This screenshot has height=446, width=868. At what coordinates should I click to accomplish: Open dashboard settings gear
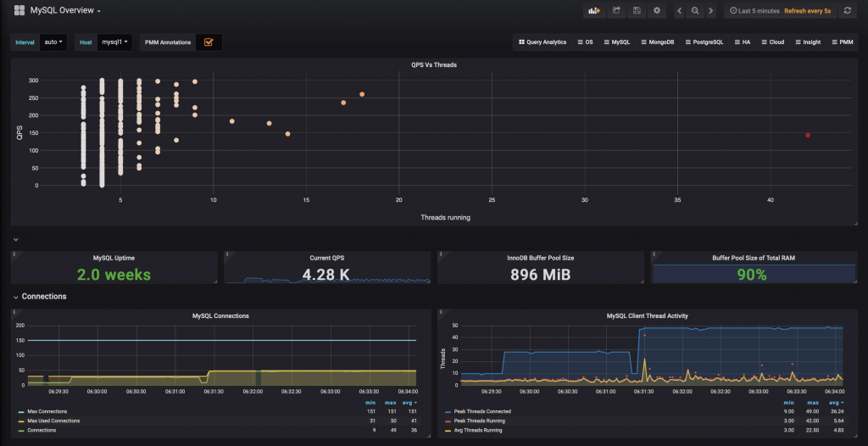[x=656, y=11]
